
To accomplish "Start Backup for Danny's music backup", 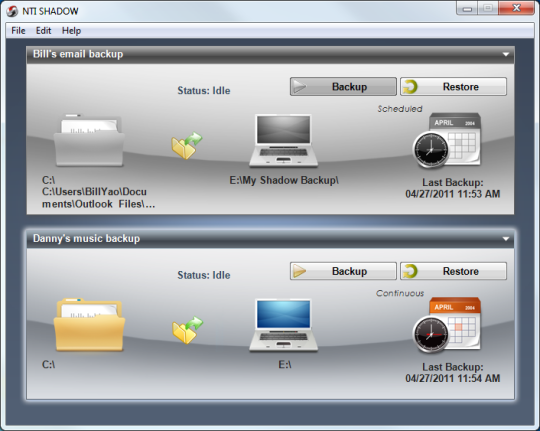I will 343,271.
